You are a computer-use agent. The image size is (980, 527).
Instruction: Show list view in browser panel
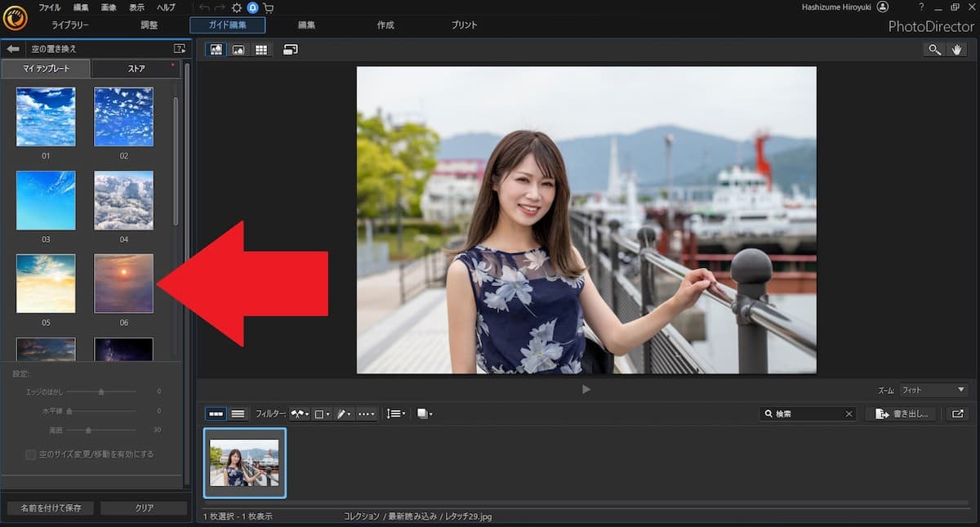pyautogui.click(x=238, y=414)
